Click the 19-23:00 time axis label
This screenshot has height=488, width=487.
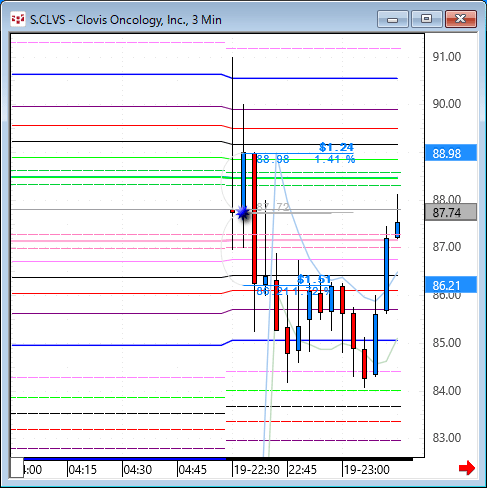point(367,470)
